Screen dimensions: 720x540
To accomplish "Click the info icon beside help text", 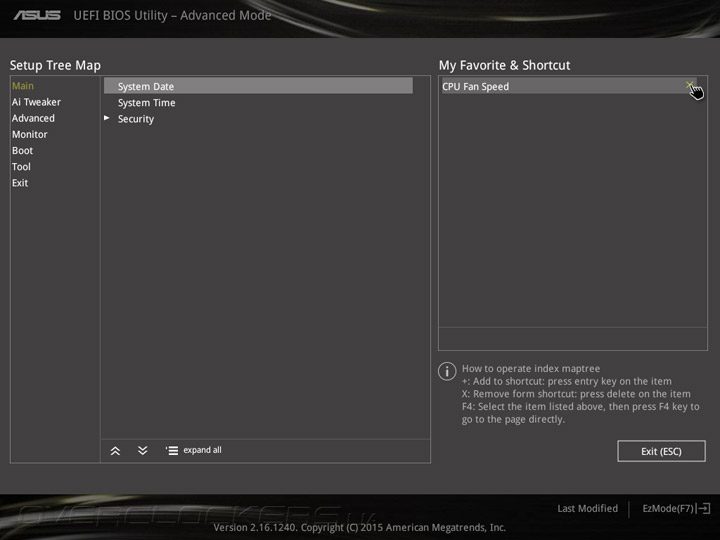I will click(447, 371).
